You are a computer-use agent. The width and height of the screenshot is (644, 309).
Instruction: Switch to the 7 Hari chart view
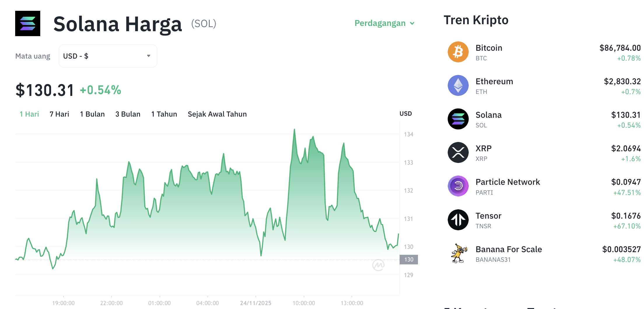(x=59, y=114)
